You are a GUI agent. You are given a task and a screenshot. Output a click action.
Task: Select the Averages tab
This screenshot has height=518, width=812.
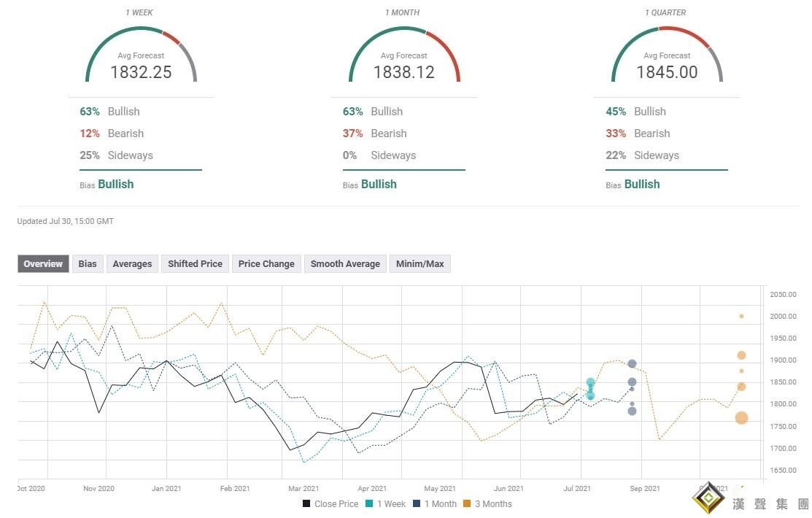[132, 263]
